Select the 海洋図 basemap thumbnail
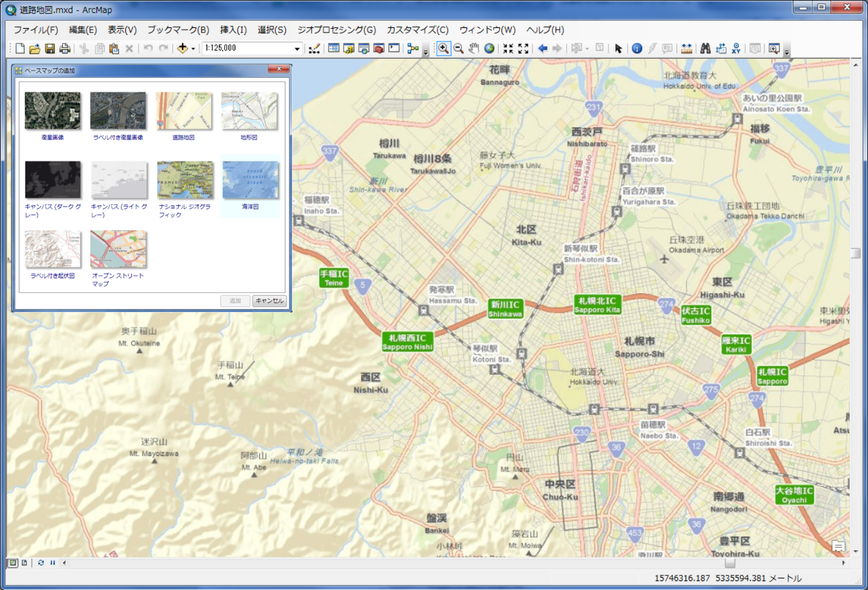Viewport: 868px width, 590px height. click(250, 181)
